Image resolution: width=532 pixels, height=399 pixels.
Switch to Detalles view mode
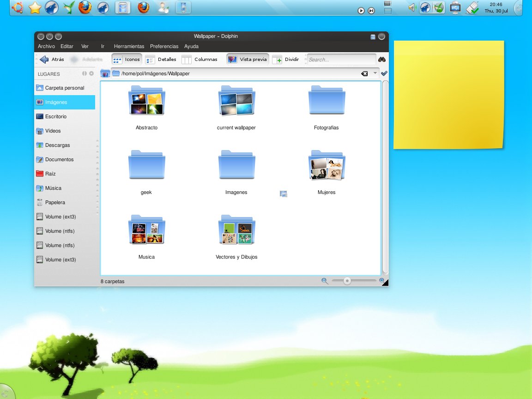(x=161, y=60)
